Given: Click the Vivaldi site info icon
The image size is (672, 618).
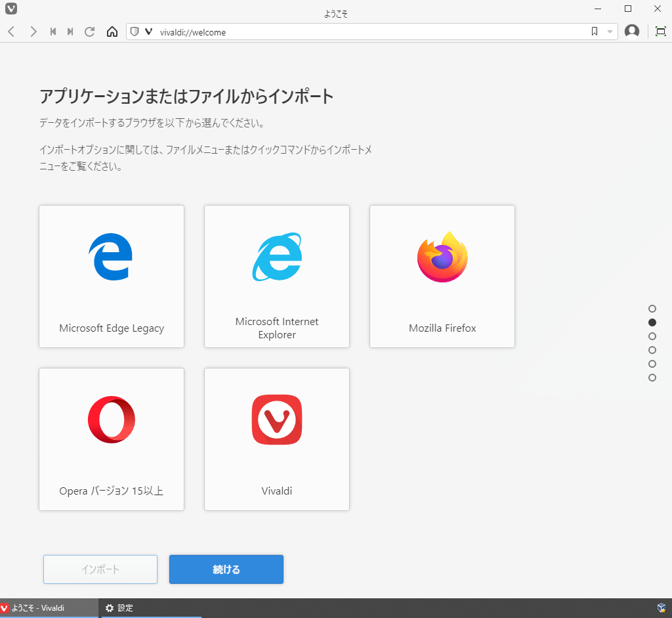Looking at the screenshot, I should pyautogui.click(x=149, y=32).
